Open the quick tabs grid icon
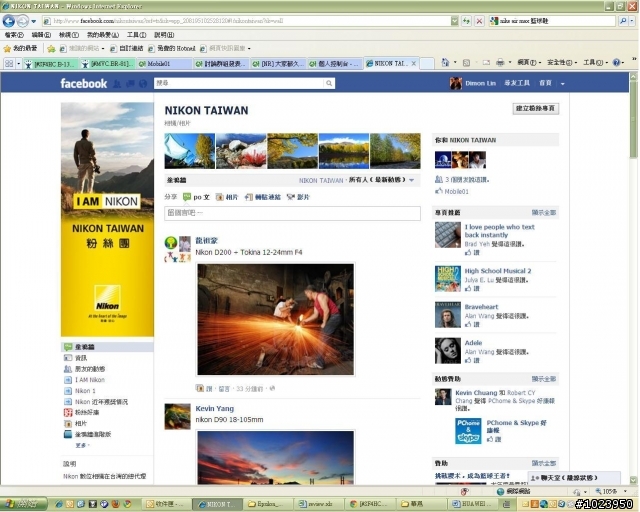Image resolution: width=640 pixels, height=512 pixels. tap(9, 63)
